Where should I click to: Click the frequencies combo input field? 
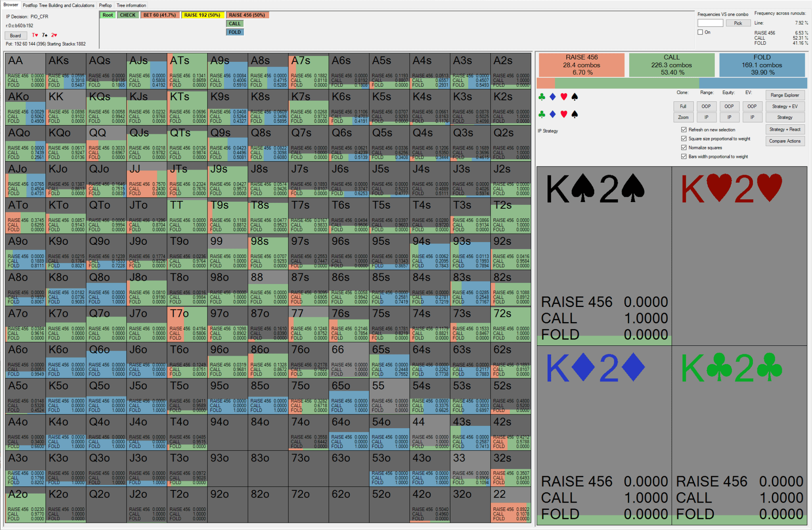point(710,23)
